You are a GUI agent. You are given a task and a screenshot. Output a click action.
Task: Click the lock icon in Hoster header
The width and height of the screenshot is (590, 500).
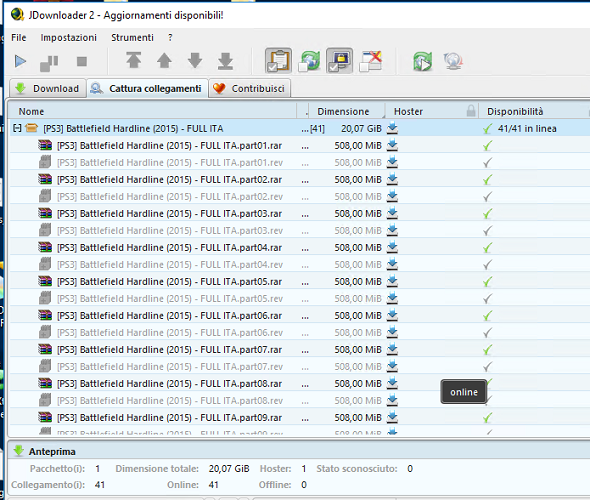tap(471, 111)
